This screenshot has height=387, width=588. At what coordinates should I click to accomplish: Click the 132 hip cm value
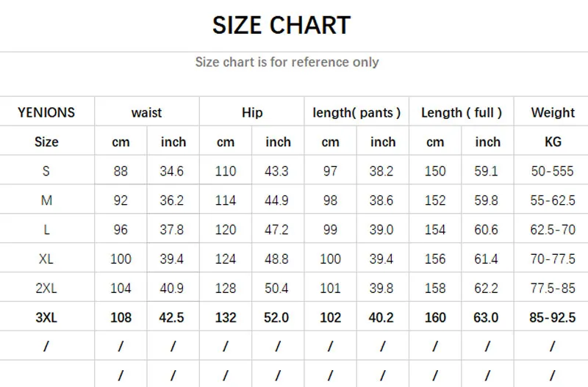(226, 318)
